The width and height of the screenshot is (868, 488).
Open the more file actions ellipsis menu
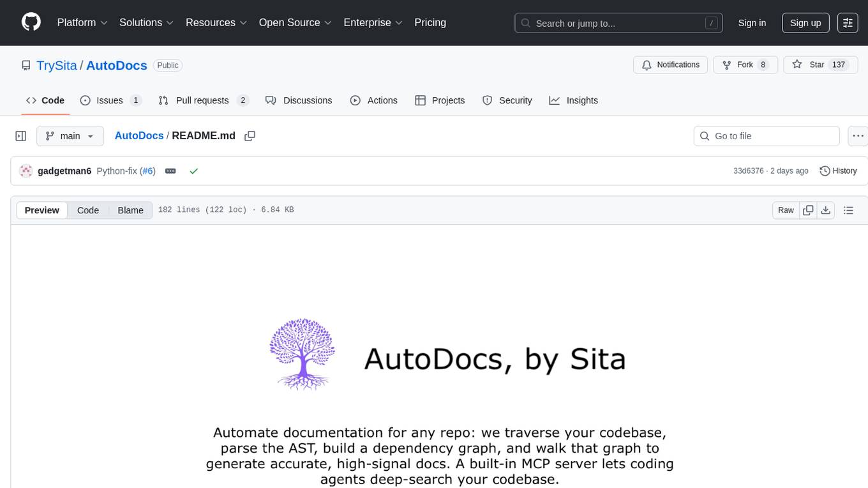(x=858, y=136)
